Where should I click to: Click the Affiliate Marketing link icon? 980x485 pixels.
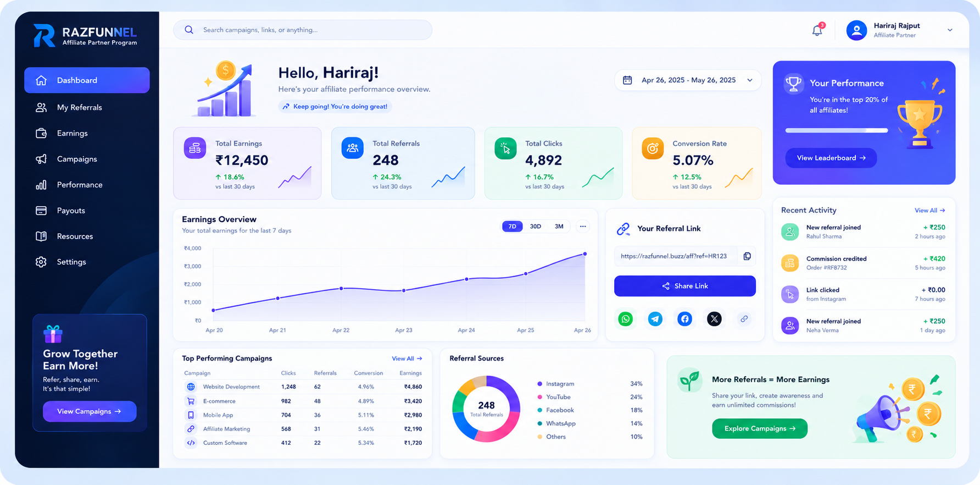191,429
